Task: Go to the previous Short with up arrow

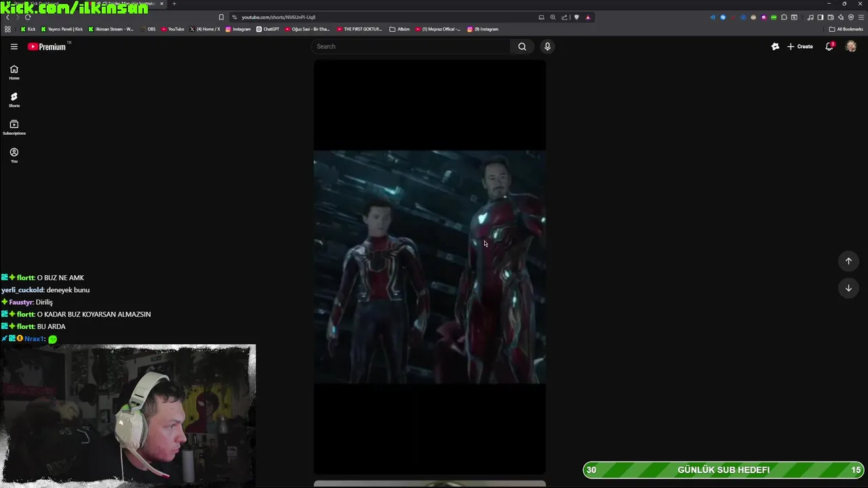Action: (848, 261)
